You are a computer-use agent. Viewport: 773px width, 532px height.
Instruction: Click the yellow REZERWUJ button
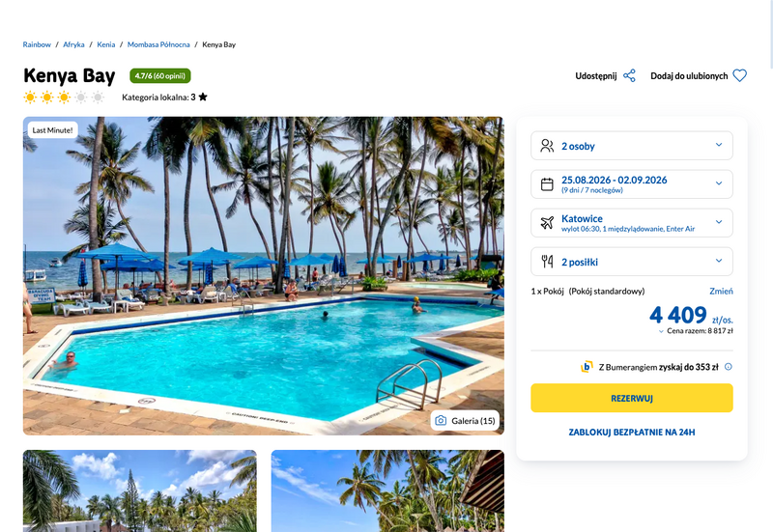coord(632,398)
